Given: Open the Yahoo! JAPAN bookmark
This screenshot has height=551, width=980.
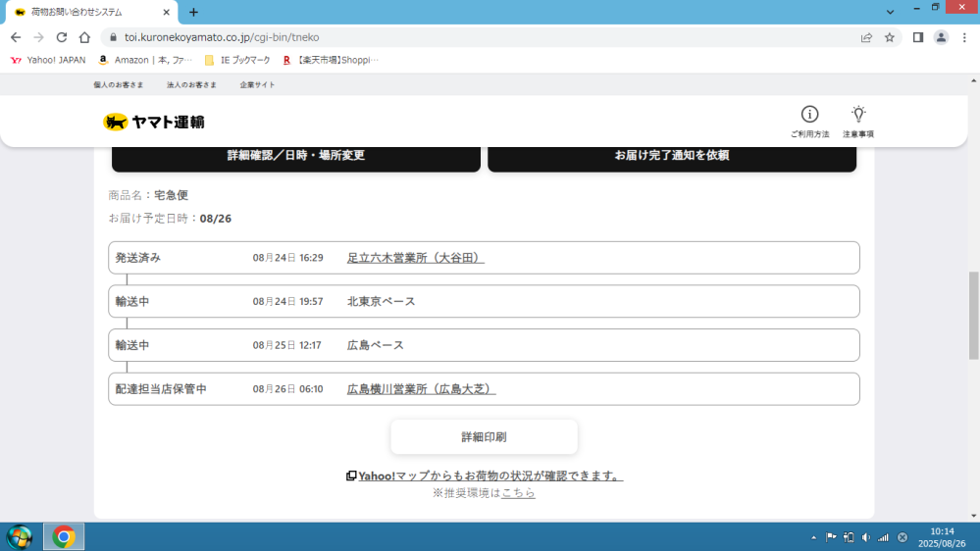Looking at the screenshot, I should click(x=48, y=60).
